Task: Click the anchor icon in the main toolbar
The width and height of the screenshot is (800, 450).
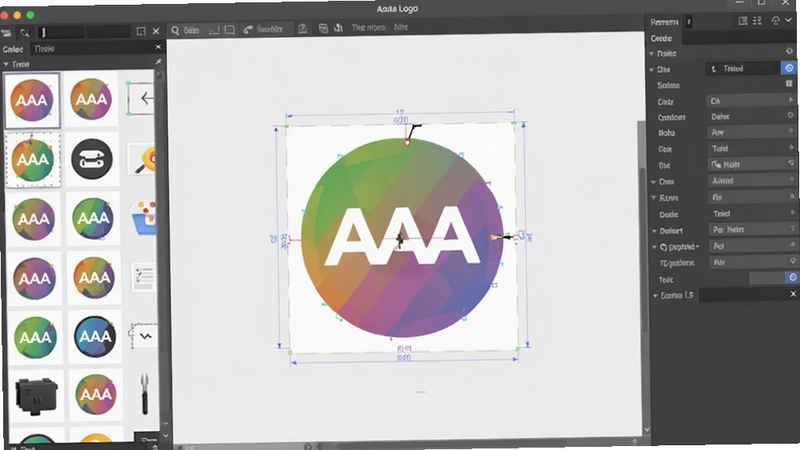Action: [338, 28]
